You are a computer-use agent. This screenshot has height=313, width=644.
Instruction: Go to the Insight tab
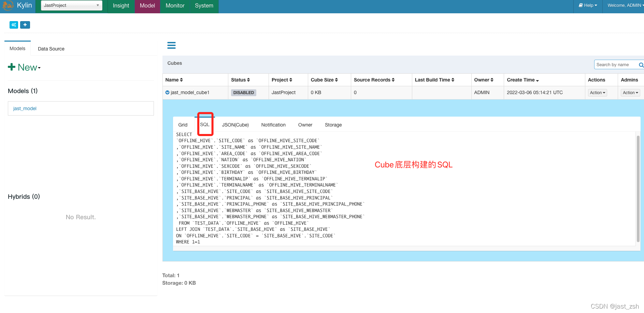click(x=121, y=6)
